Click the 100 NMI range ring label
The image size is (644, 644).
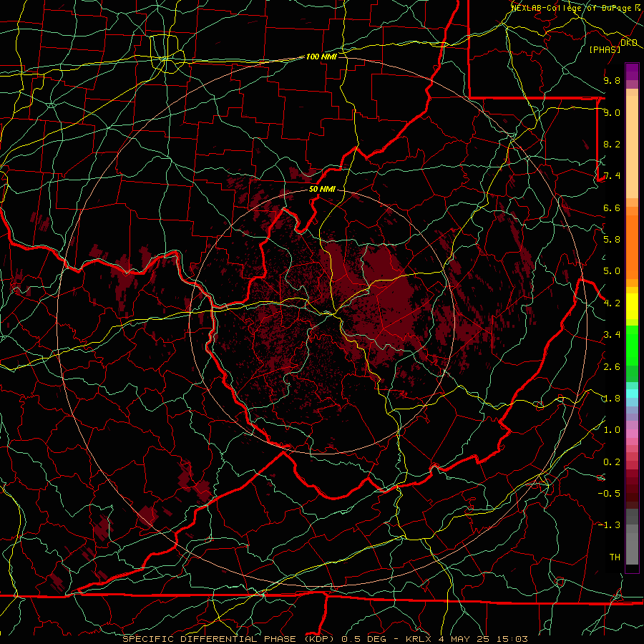tap(321, 57)
